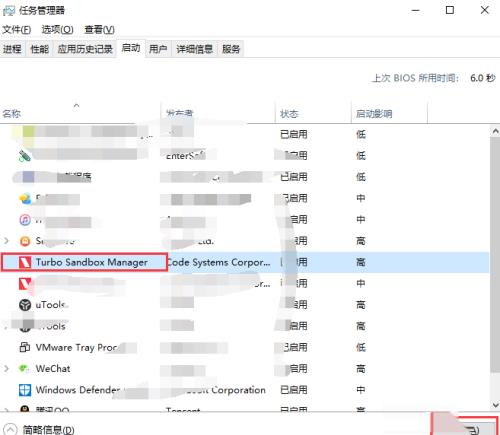This screenshot has width=500, height=435.
Task: Click the scrollbar up arrow
Action: coord(495,131)
